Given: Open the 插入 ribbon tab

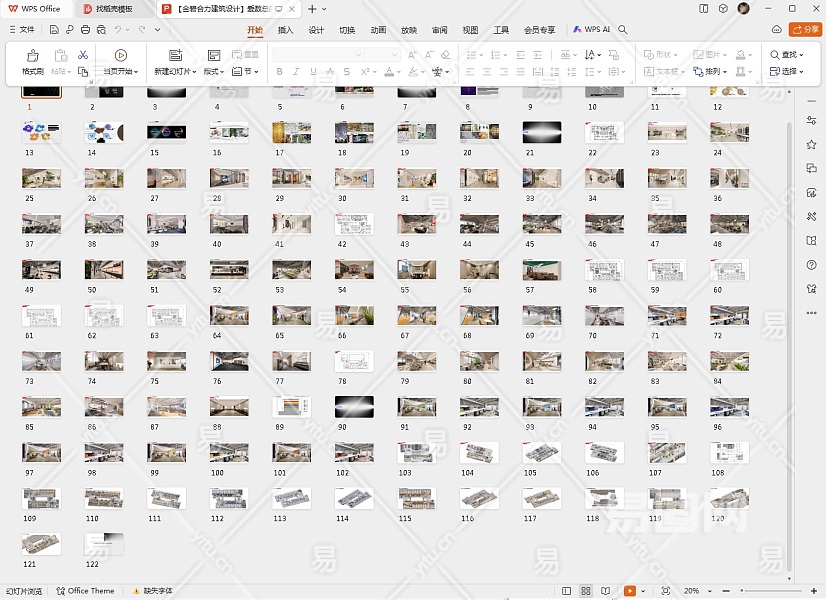Looking at the screenshot, I should coord(286,30).
